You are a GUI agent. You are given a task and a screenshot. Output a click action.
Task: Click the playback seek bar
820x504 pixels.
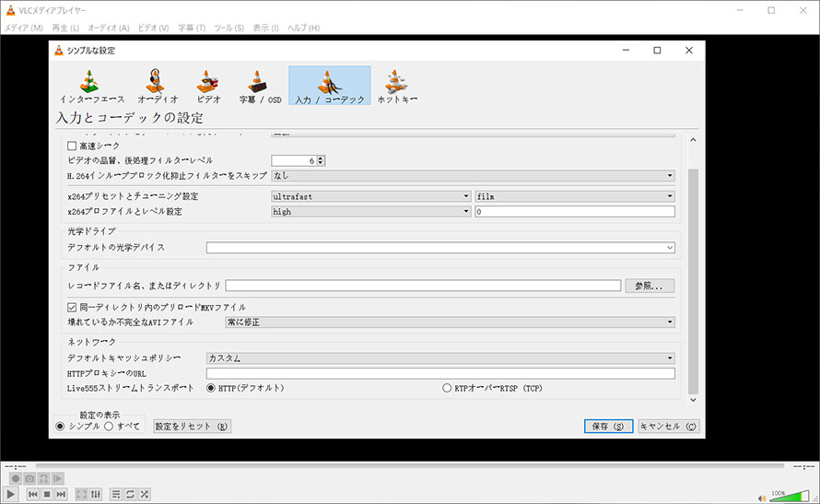coord(409,465)
